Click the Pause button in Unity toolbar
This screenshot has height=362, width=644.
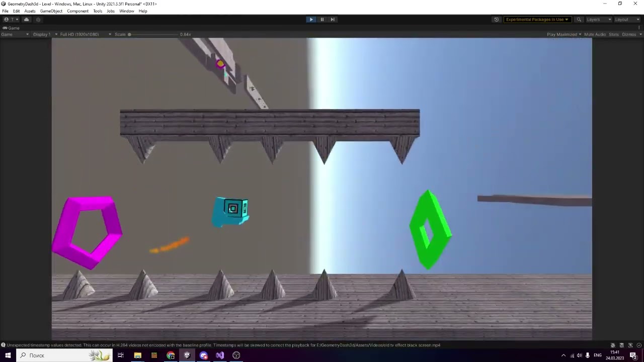322,20
